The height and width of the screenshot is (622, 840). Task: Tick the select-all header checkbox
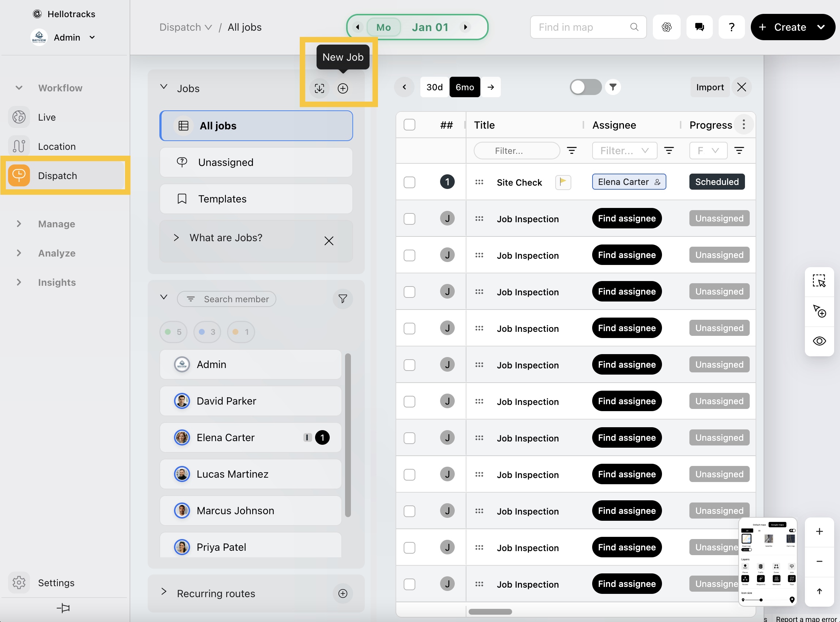click(409, 125)
